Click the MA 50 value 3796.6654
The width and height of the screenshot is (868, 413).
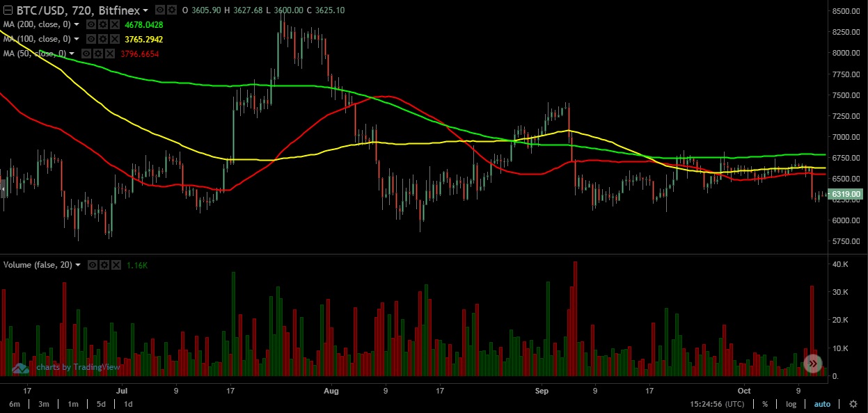[139, 54]
